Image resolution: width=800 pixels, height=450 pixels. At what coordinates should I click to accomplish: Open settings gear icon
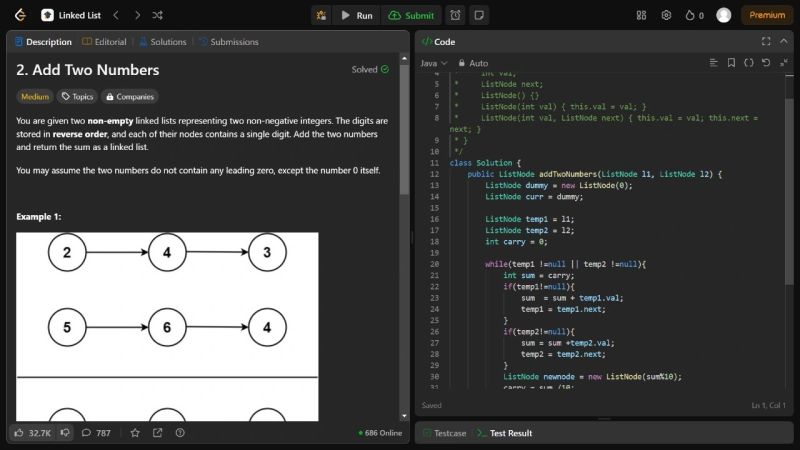[x=666, y=15]
